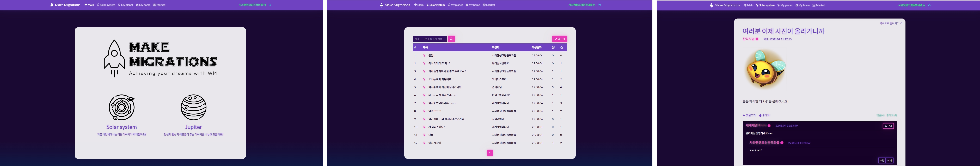Open post '여러분 이제 사진이 올라가니까' in the list

[x=445, y=87]
